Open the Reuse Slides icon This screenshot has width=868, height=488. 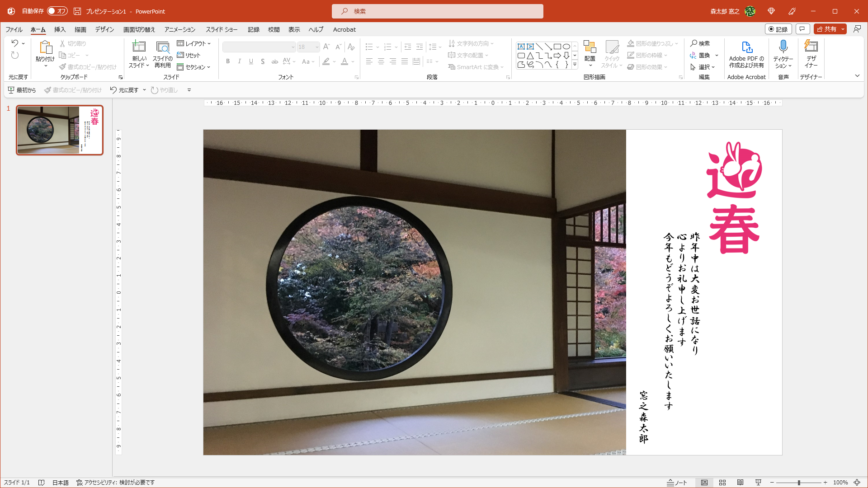click(162, 47)
